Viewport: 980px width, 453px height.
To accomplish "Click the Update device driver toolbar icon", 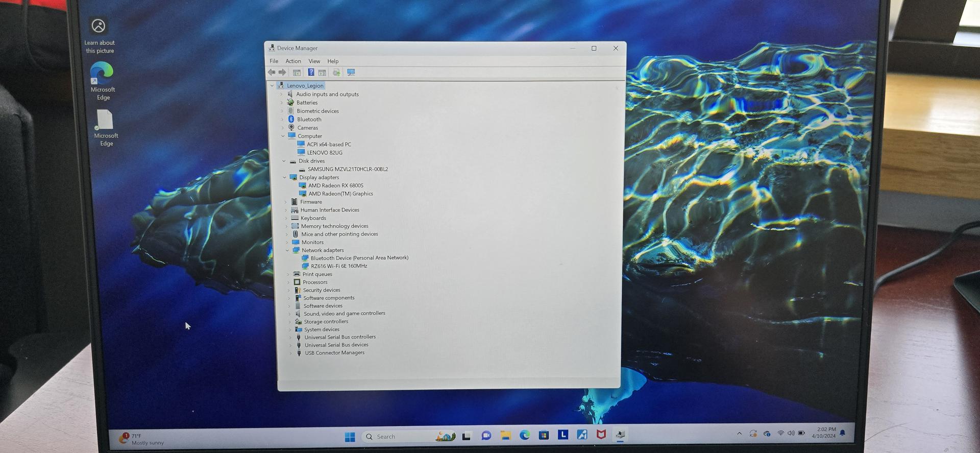I will click(336, 73).
